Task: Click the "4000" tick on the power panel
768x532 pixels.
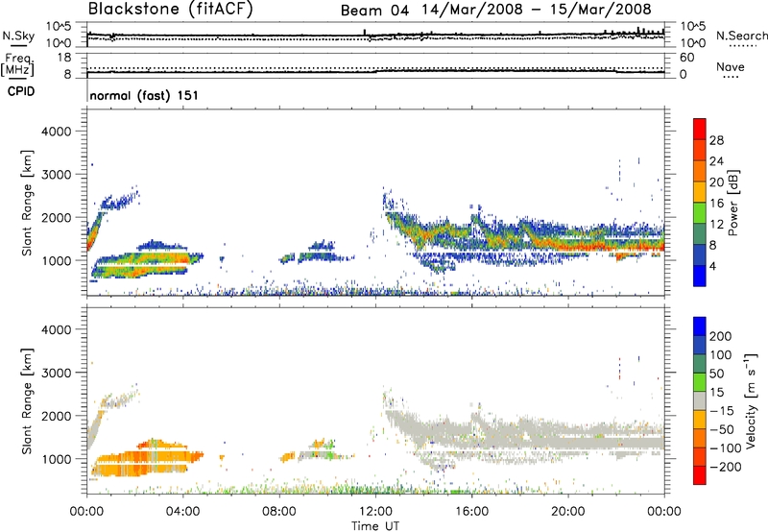Action: point(57,132)
